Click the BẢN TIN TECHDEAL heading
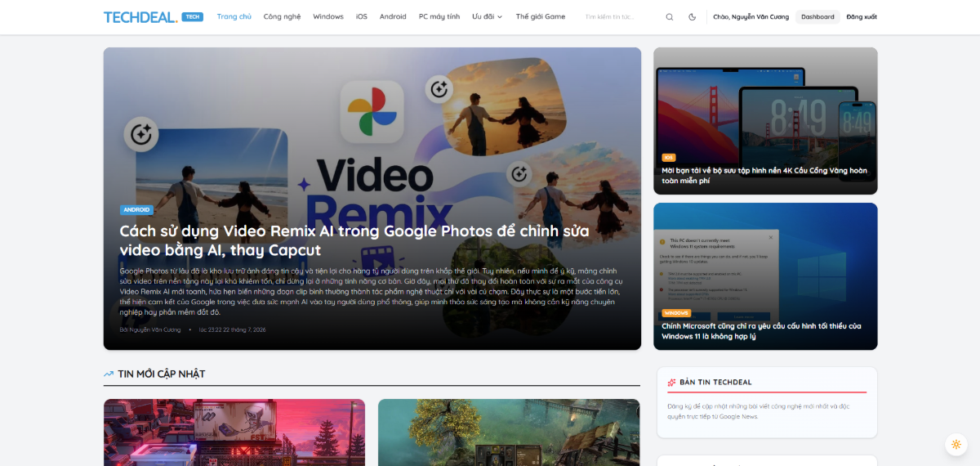 pyautogui.click(x=715, y=382)
